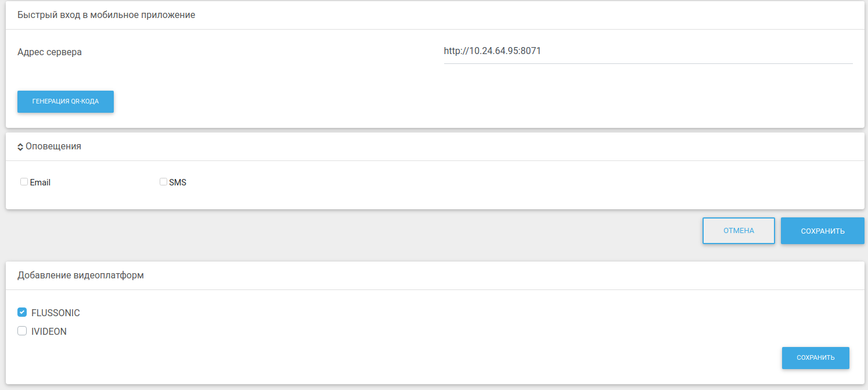Click the Быстрый вход в мобильное приложение heading
Viewport: 868px width, 390px height.
click(106, 15)
